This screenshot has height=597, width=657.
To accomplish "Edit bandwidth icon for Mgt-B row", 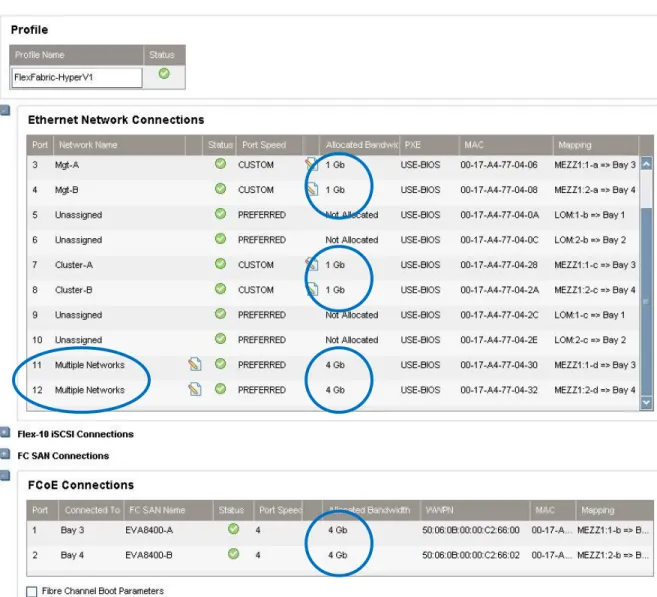I will (311, 189).
